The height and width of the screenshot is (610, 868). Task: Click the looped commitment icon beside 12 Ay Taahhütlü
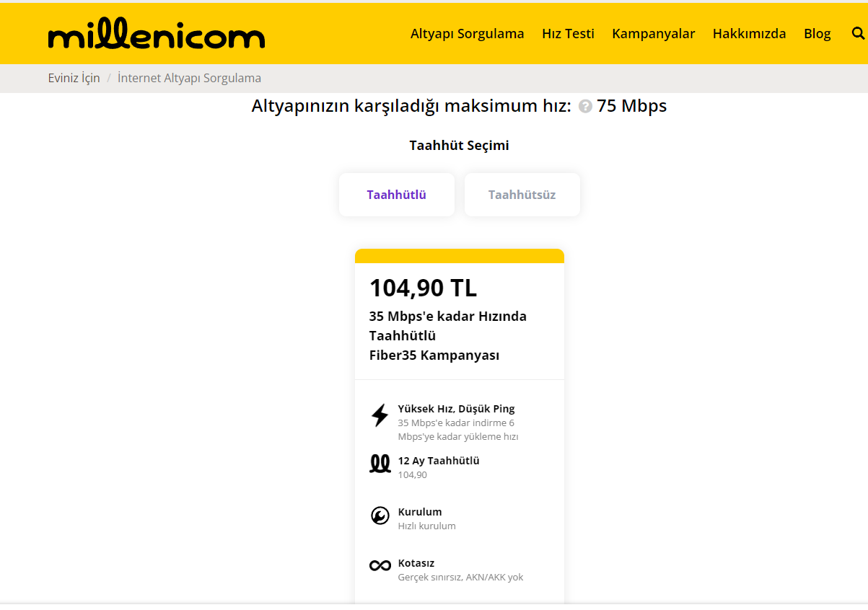tap(380, 464)
